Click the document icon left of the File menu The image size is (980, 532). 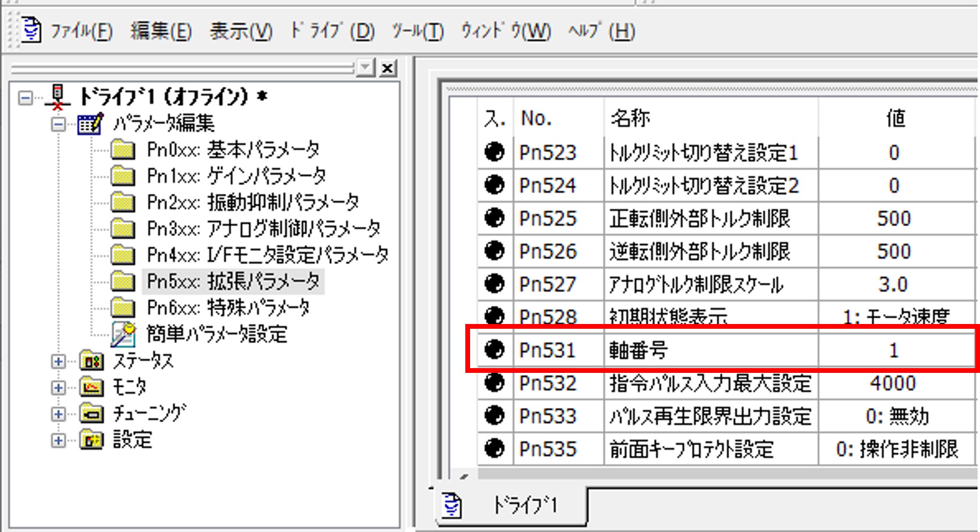pos(31,30)
